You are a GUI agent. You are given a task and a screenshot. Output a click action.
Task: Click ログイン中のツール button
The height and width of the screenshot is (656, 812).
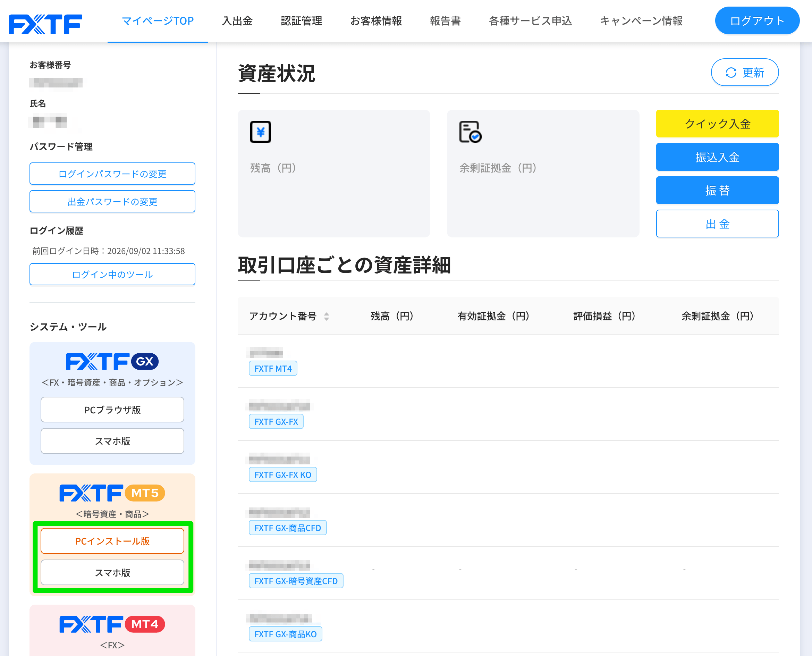pyautogui.click(x=112, y=274)
